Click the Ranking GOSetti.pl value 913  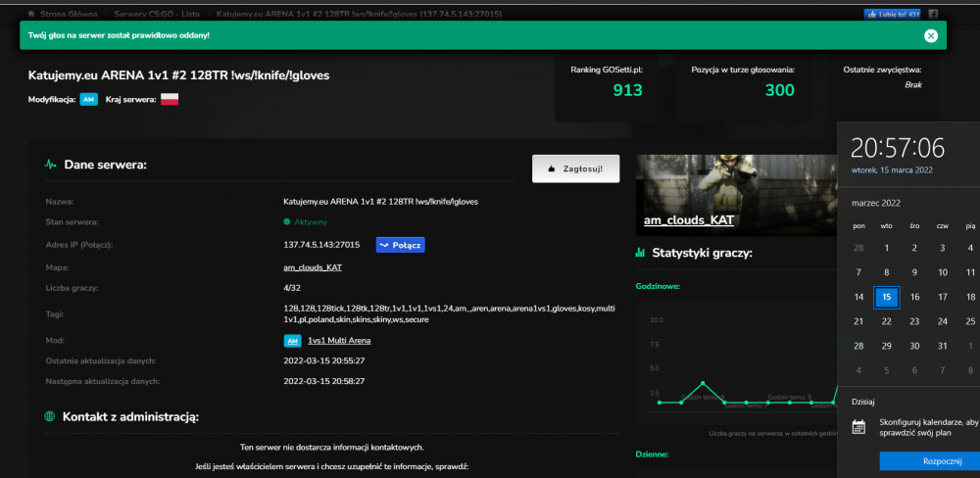point(627,90)
